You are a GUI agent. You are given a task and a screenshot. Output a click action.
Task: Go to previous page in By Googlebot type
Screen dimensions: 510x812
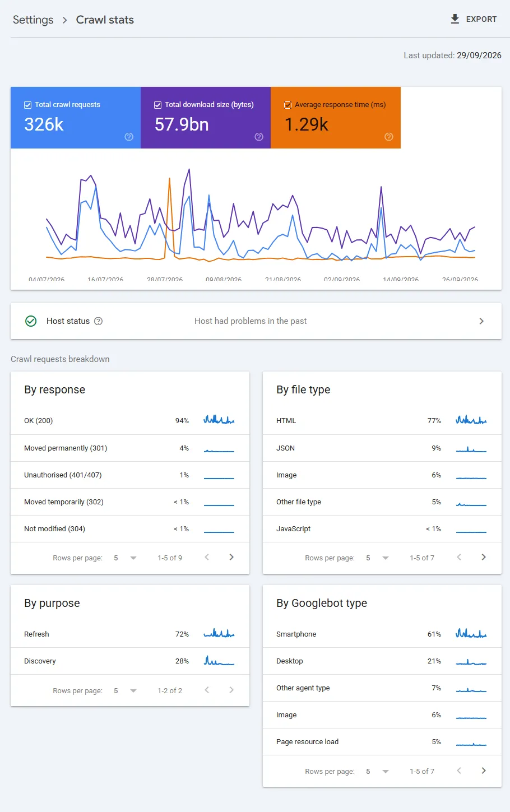[x=459, y=771]
